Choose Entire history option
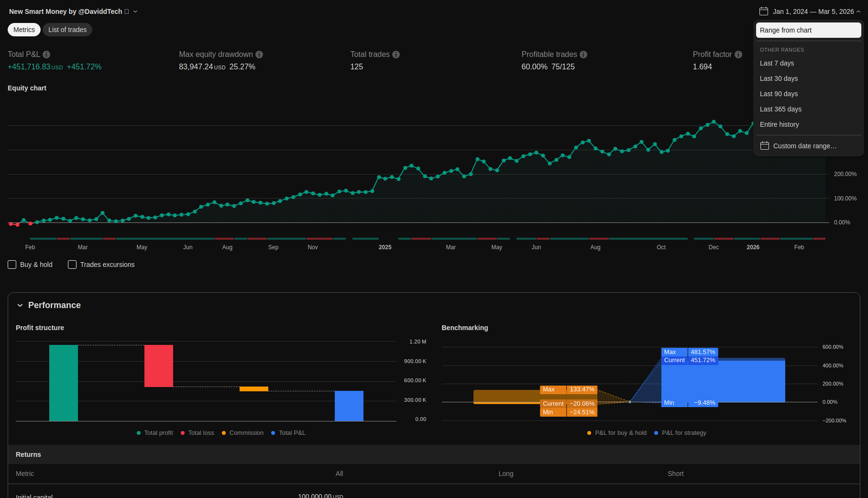868x498 pixels. click(x=779, y=124)
